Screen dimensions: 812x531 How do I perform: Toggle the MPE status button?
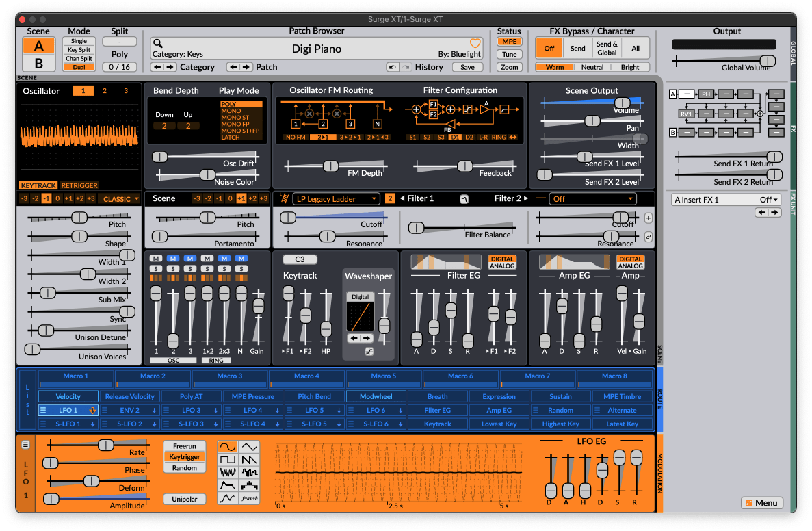[509, 42]
